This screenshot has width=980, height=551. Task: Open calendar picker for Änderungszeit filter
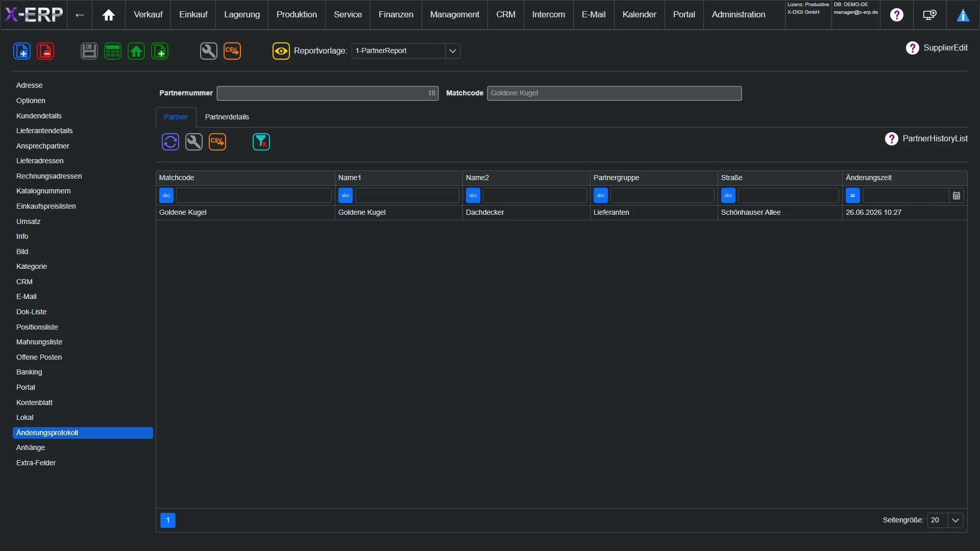957,195
